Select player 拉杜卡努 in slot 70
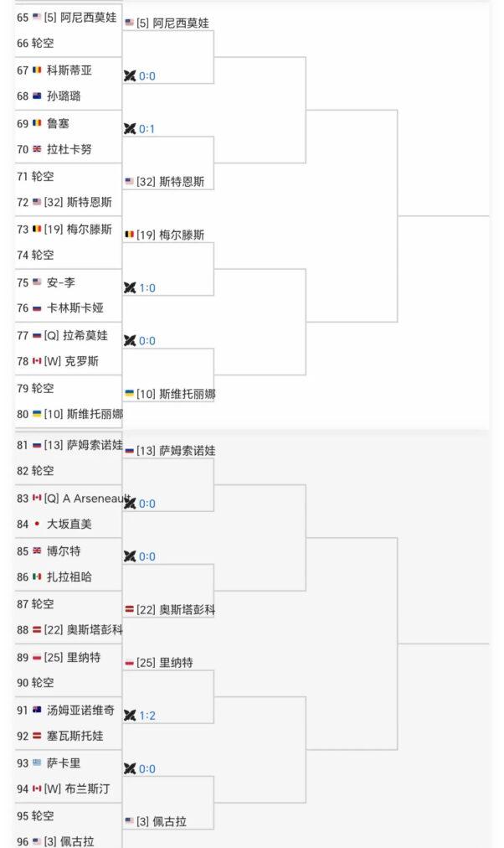The width and height of the screenshot is (504, 848). pyautogui.click(x=69, y=149)
